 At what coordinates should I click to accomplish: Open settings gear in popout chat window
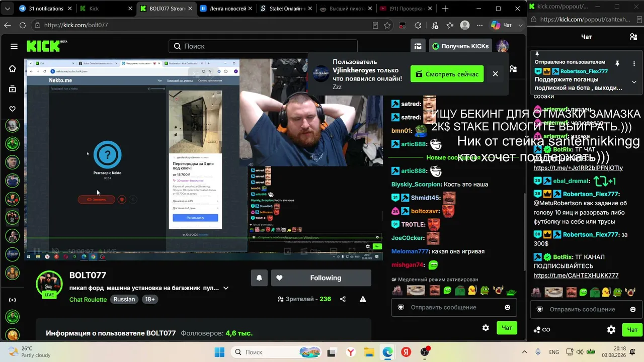pyautogui.click(x=611, y=330)
